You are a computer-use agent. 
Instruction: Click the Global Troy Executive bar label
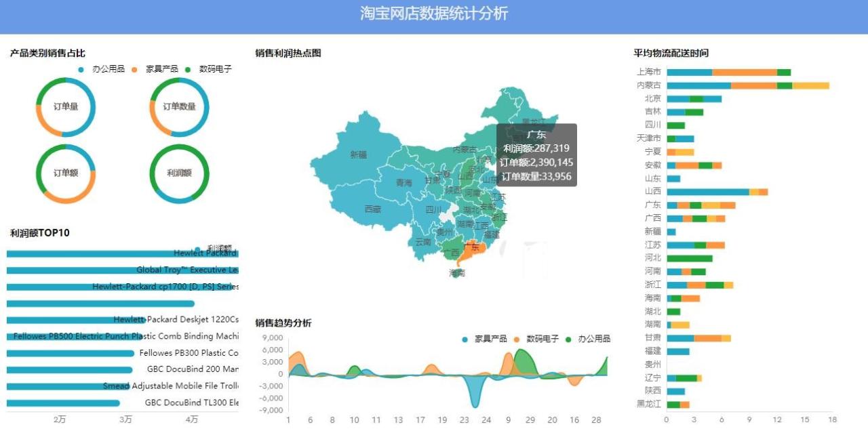187,270
